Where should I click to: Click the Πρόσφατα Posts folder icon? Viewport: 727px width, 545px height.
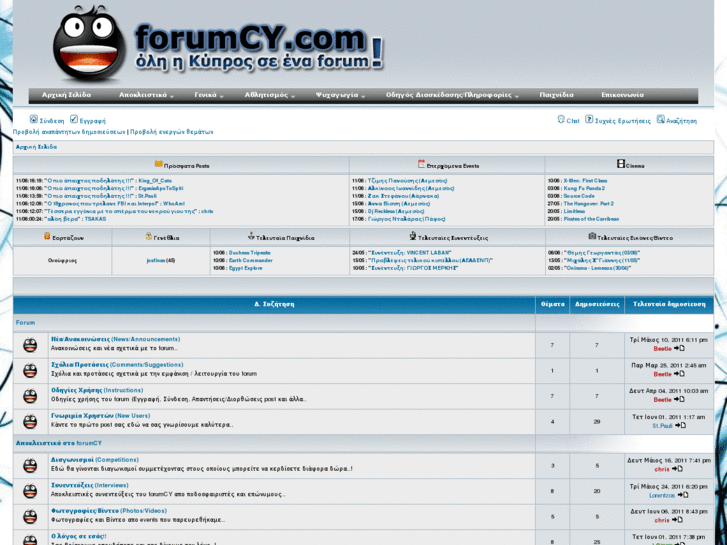point(159,164)
